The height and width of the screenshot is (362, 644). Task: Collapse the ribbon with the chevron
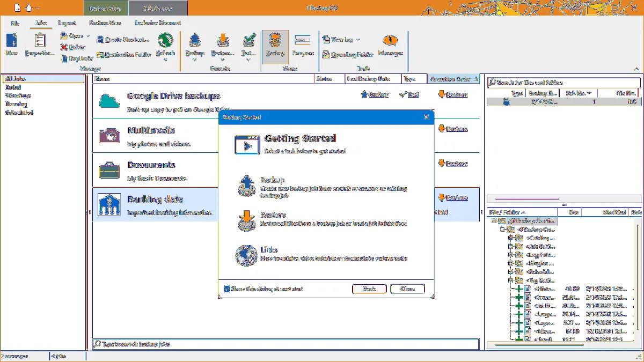click(x=636, y=69)
